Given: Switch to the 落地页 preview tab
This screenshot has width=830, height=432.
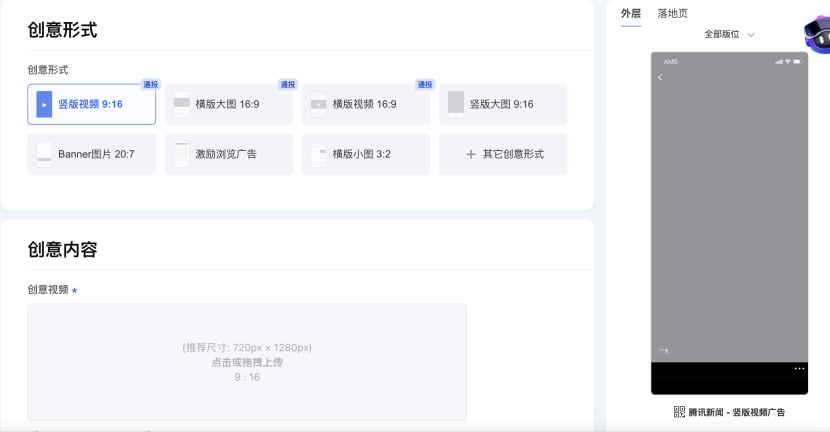Looking at the screenshot, I should click(672, 13).
